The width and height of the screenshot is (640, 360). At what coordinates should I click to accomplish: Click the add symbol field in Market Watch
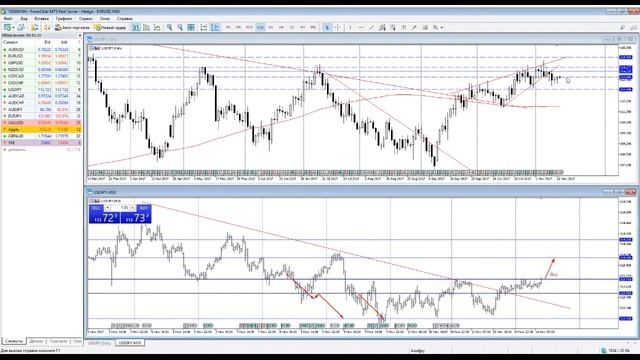(41, 149)
